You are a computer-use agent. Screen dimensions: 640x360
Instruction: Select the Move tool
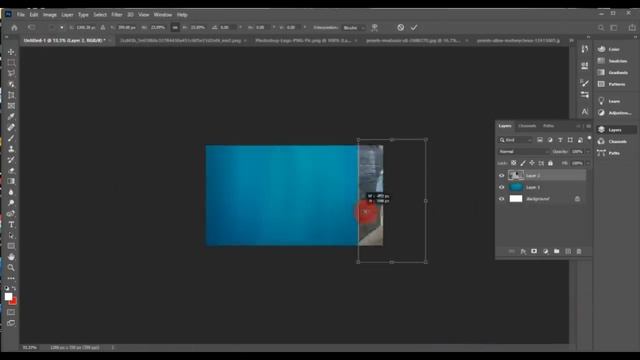tap(11, 52)
